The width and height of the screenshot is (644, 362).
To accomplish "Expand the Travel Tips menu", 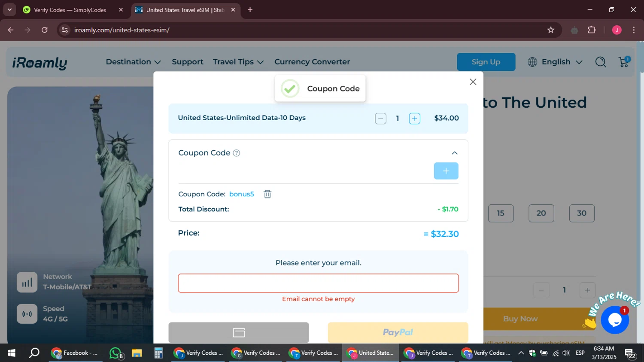I will coord(238,62).
